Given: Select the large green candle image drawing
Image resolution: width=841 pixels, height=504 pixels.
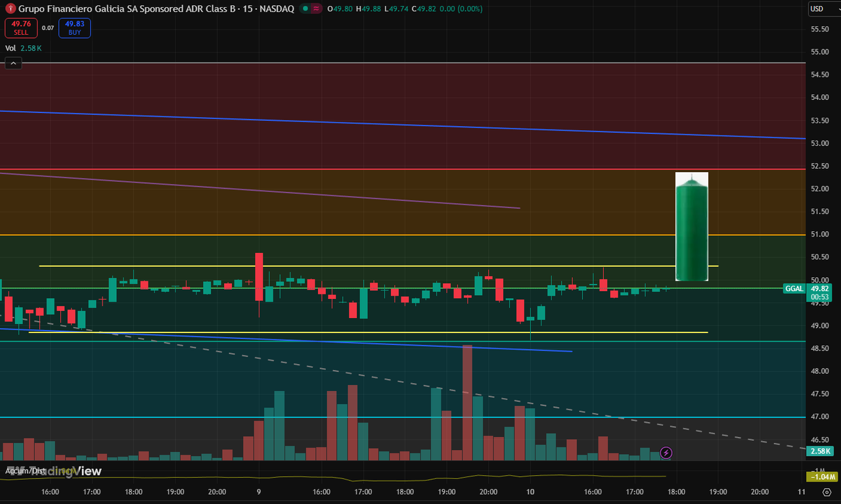Looking at the screenshot, I should [x=692, y=227].
